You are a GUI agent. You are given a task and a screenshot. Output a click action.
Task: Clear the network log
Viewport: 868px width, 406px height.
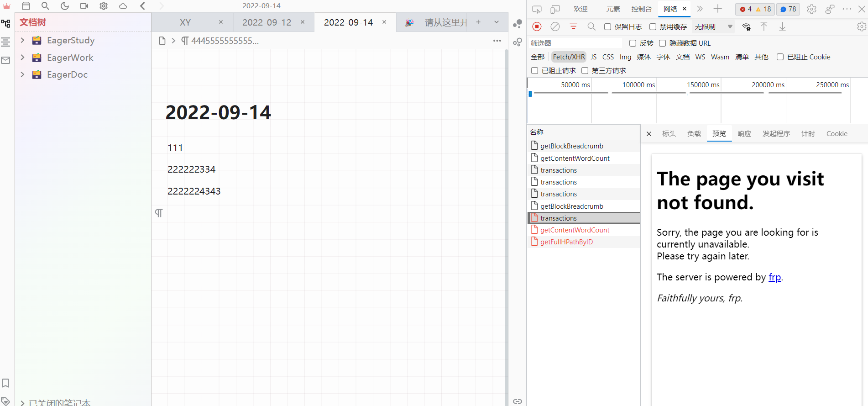click(555, 26)
